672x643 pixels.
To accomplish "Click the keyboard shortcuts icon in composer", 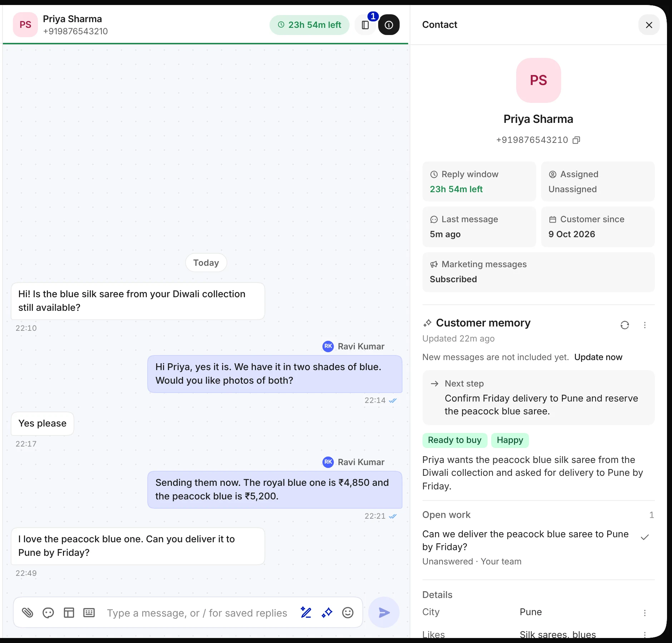I will click(89, 613).
